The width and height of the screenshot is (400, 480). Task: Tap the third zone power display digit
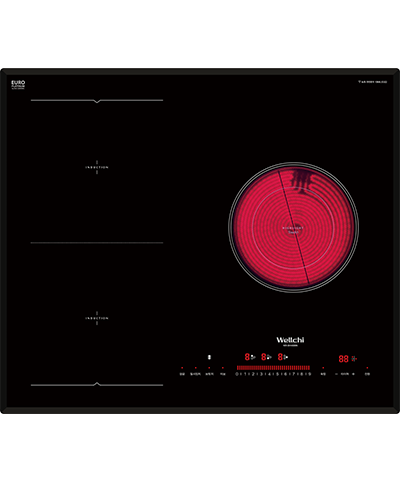coord(280,357)
